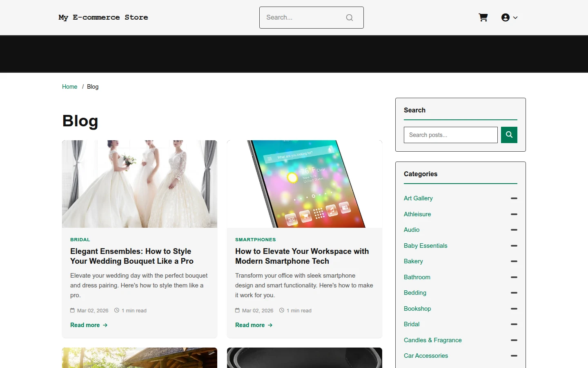The width and height of the screenshot is (588, 368).
Task: Open the Baby Essentials category
Action: tap(425, 246)
